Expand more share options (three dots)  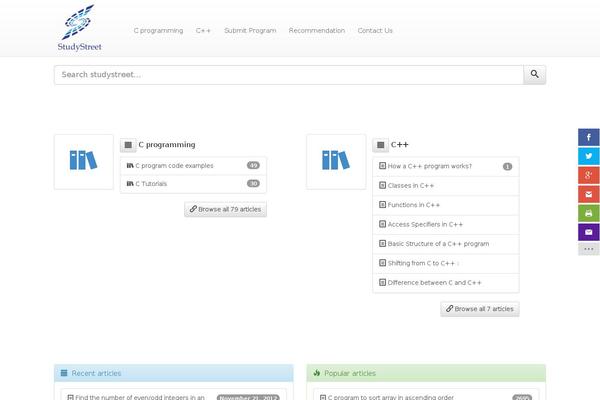point(589,249)
